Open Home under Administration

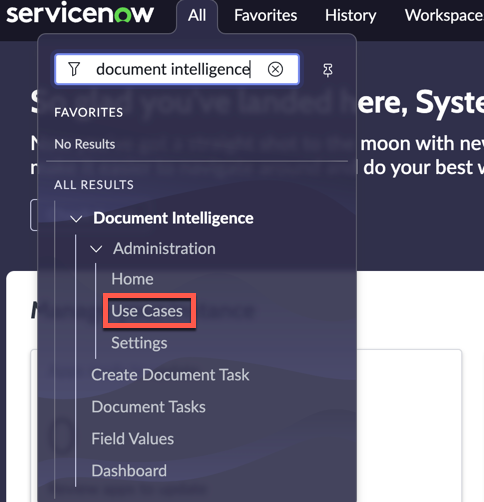click(132, 279)
